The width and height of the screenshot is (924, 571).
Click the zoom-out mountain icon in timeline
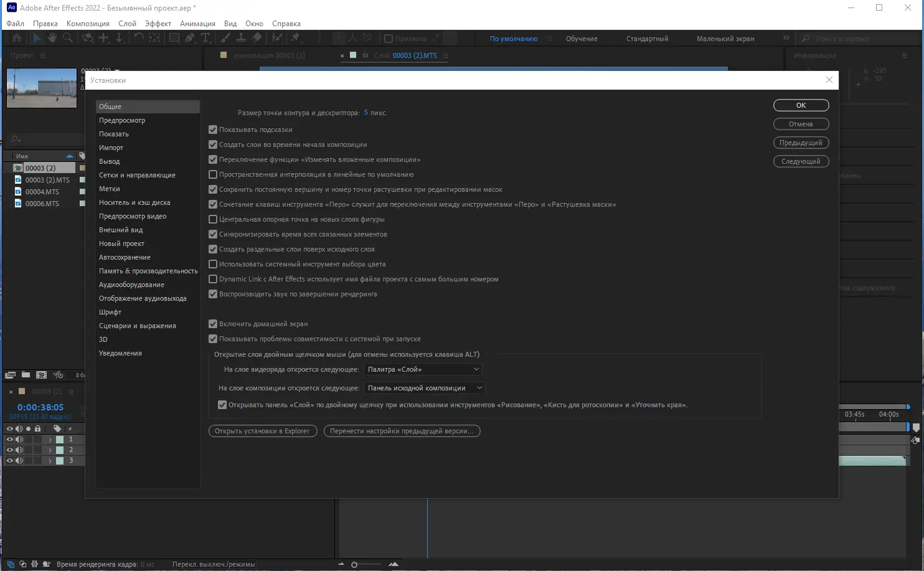[341, 564]
